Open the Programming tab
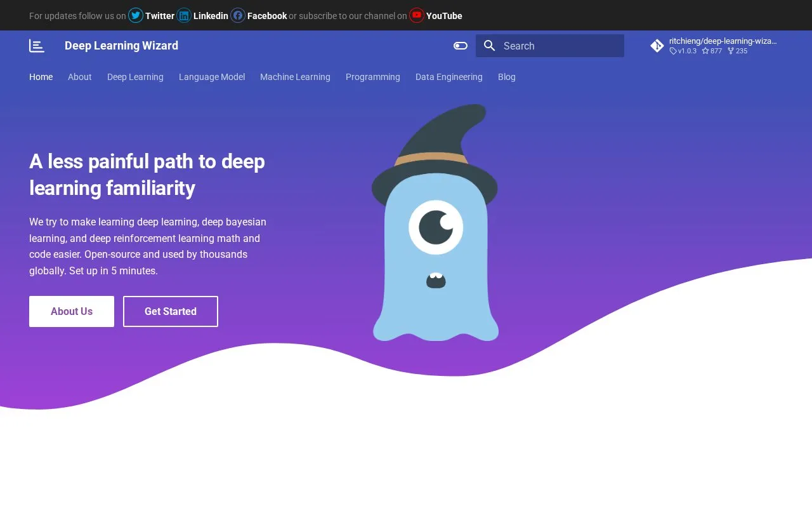This screenshot has height=508, width=812. [x=373, y=77]
